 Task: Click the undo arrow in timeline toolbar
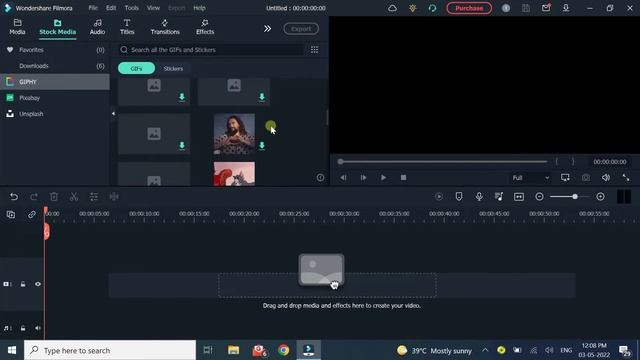tap(14, 197)
